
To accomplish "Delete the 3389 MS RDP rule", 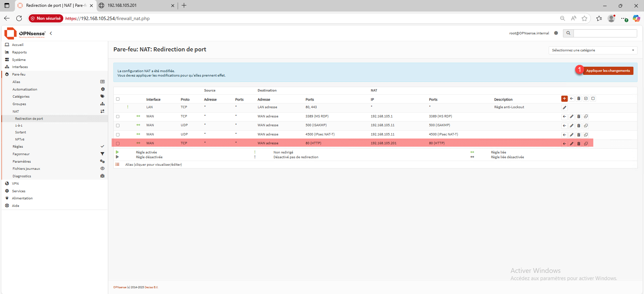I will (579, 117).
